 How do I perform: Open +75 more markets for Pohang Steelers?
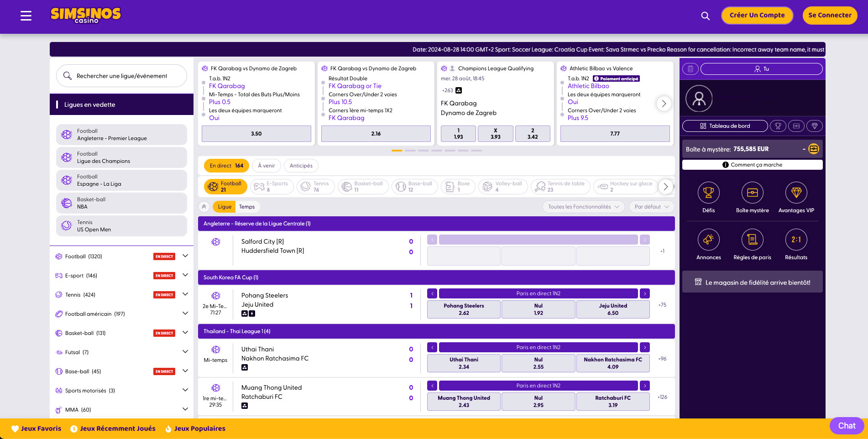[x=662, y=305]
